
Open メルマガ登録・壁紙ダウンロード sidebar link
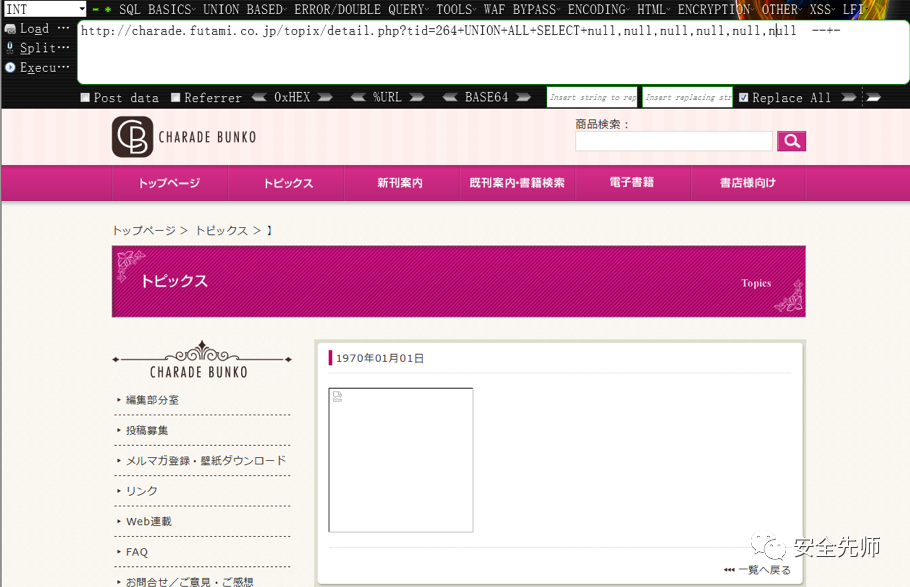[206, 460]
